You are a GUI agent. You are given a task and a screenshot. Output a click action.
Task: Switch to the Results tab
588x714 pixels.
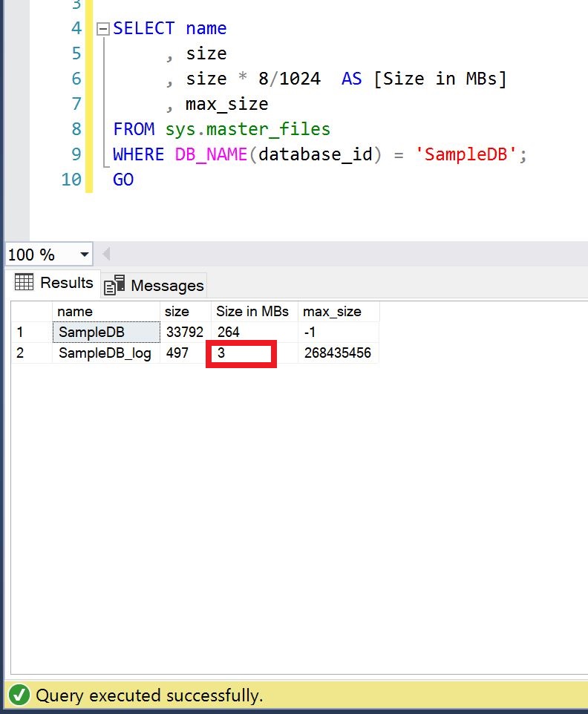click(x=54, y=283)
